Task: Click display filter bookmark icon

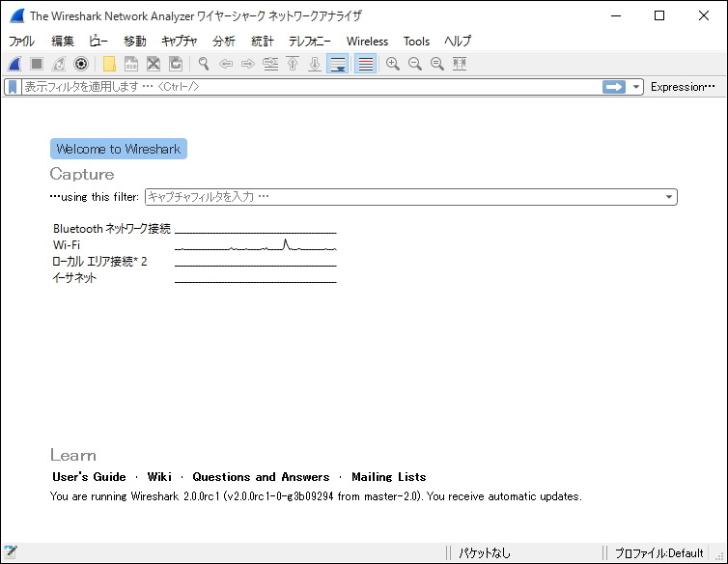Action: click(13, 87)
